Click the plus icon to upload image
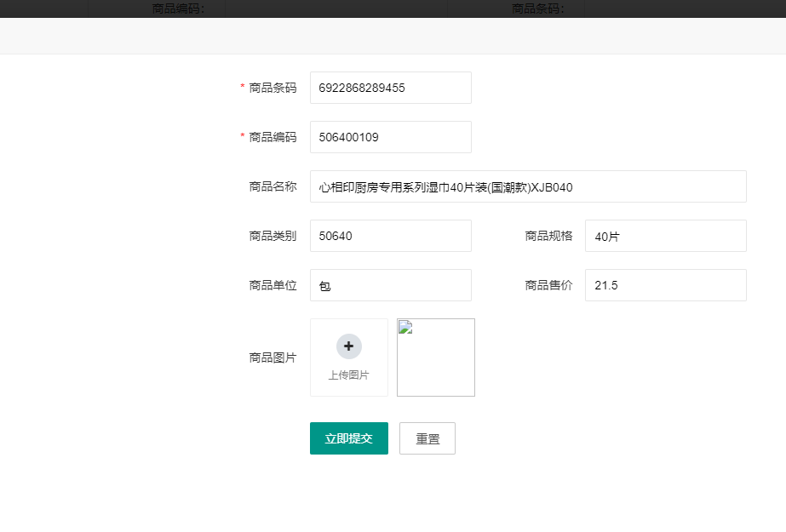The image size is (786, 532). click(x=349, y=346)
